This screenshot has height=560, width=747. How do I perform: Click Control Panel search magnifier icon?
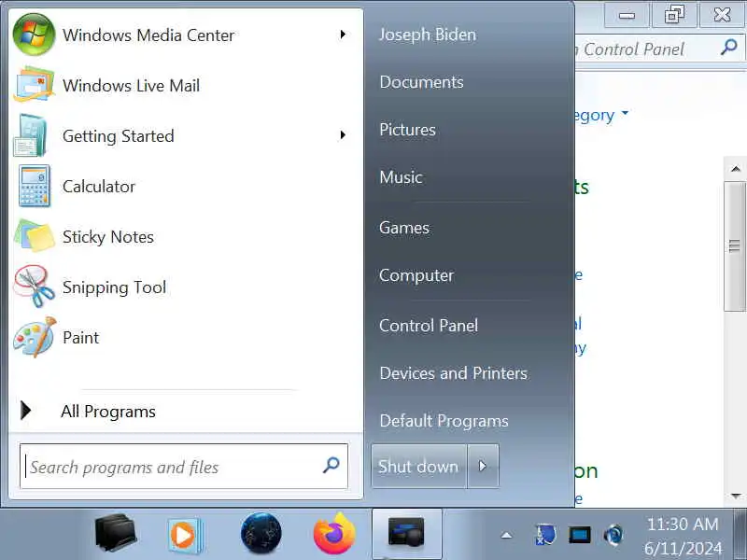click(x=728, y=48)
